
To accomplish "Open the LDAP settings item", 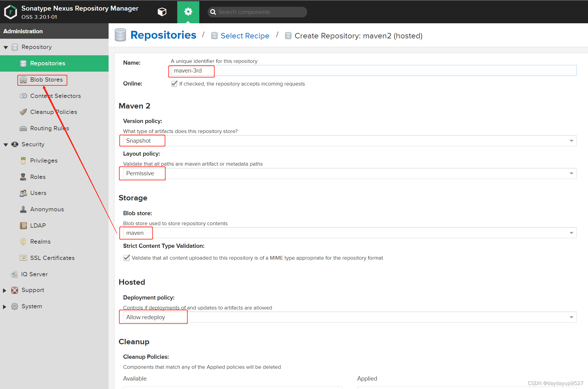I will 38,226.
